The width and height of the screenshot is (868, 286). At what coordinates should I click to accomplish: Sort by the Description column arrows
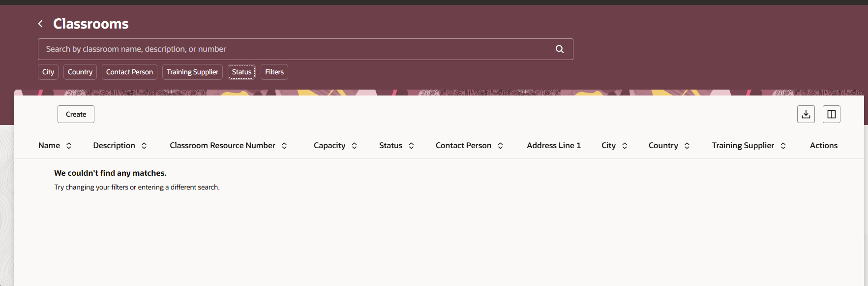coord(144,146)
